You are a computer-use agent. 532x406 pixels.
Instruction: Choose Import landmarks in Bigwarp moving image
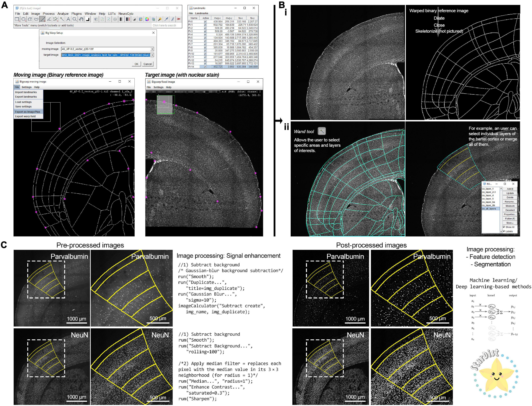tap(28, 92)
